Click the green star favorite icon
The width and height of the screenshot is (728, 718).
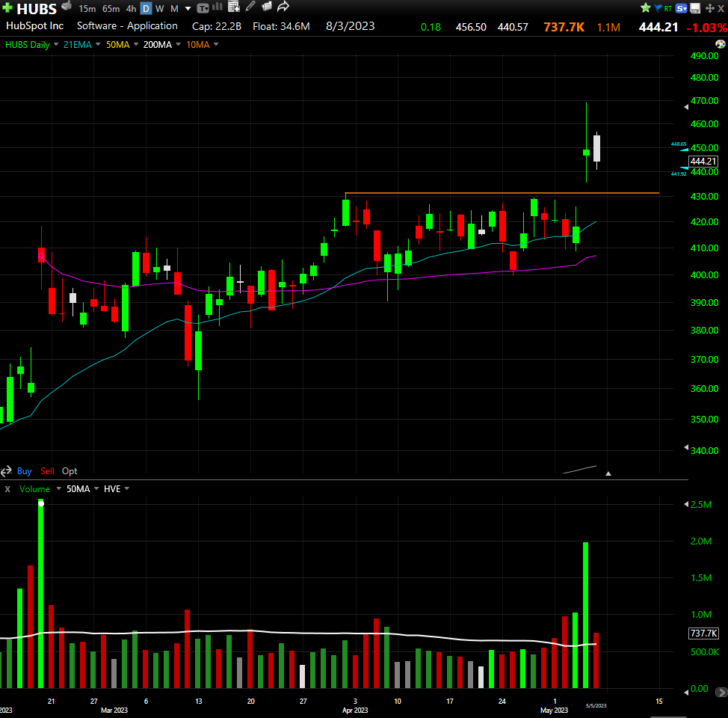(x=645, y=7)
